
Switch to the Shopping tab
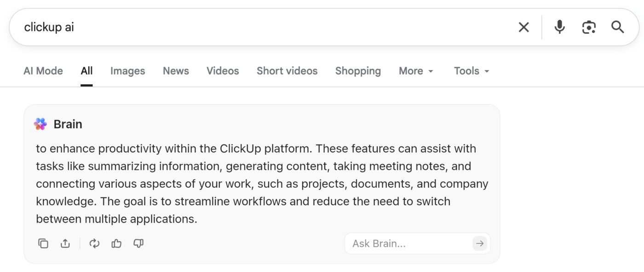coord(358,71)
